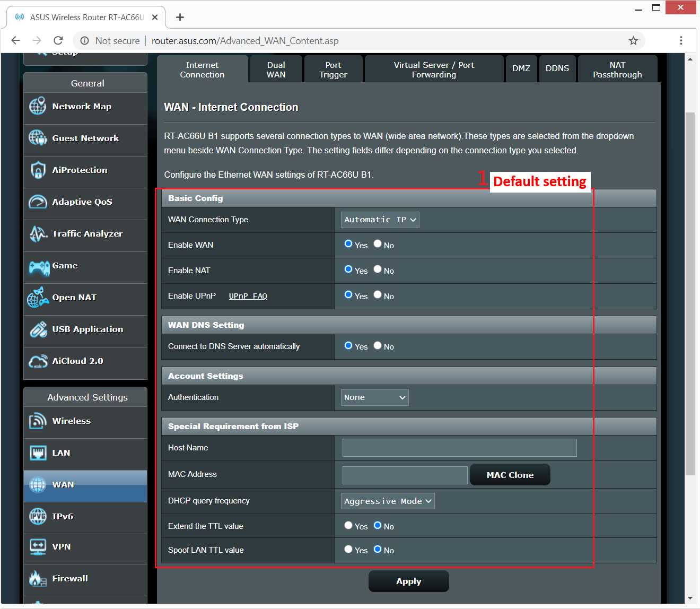Close the ASUS Wireless Router tab

(x=155, y=17)
